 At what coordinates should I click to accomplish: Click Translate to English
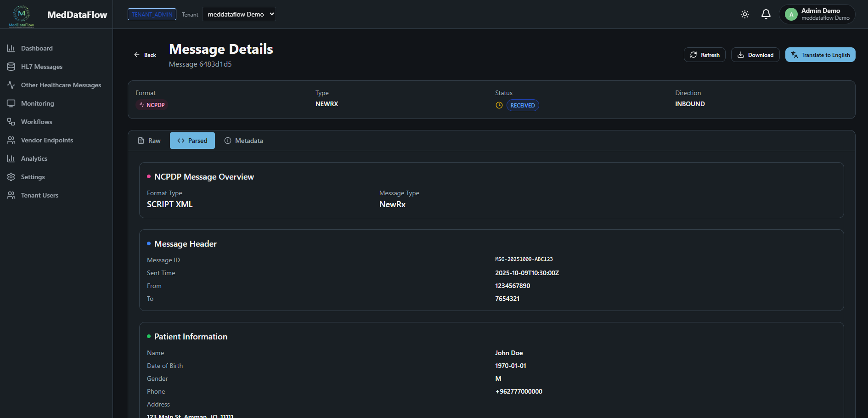click(820, 54)
